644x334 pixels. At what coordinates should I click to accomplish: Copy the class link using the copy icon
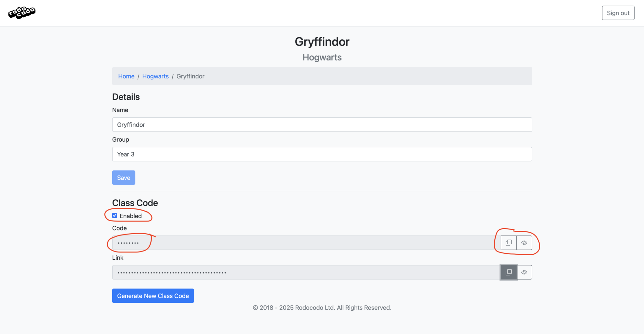point(508,272)
